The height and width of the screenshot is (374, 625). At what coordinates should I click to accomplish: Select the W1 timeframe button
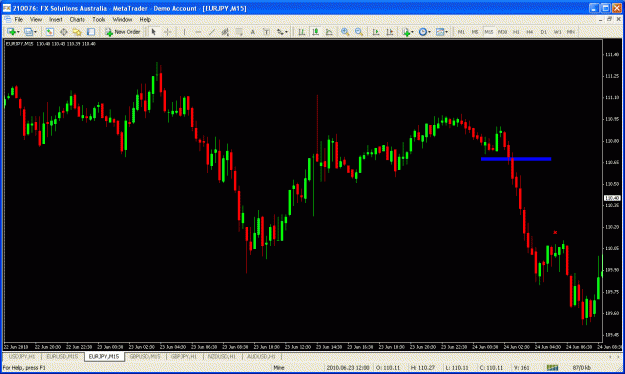(x=557, y=32)
